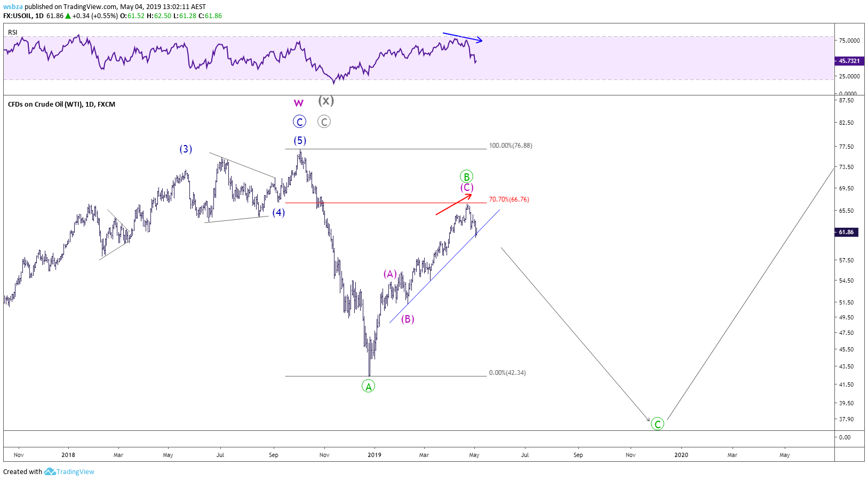
Task: Select the blue (4) wave label
Action: [x=278, y=212]
